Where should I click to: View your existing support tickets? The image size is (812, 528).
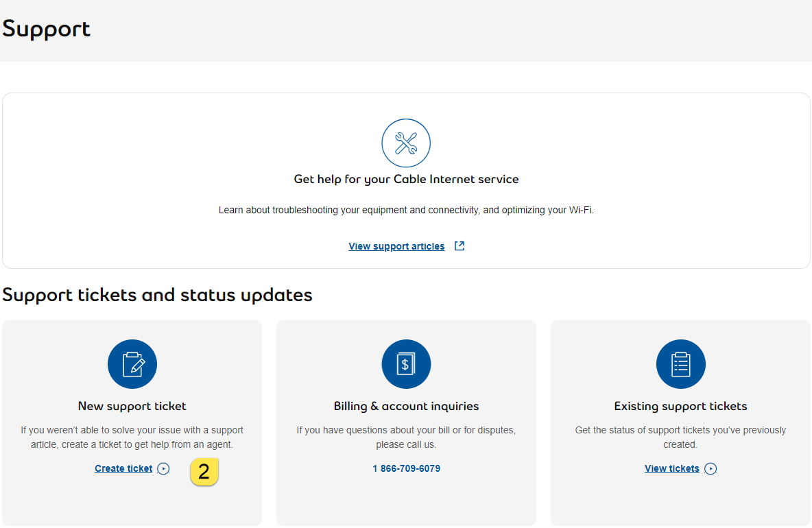click(x=671, y=468)
